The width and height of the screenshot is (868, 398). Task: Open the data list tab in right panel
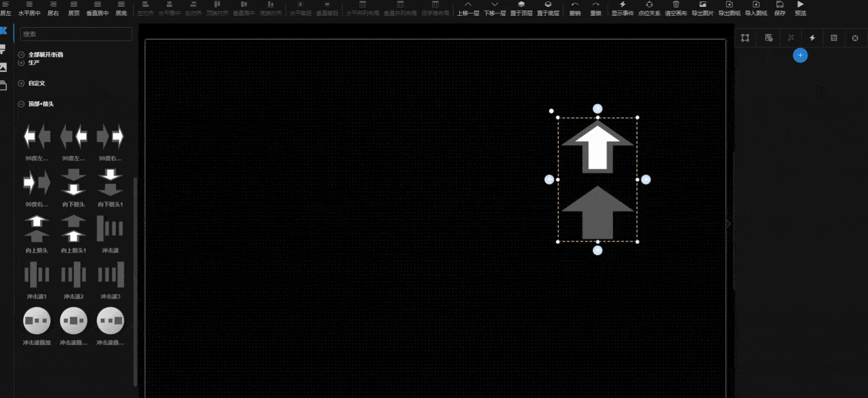pyautogui.click(x=769, y=38)
